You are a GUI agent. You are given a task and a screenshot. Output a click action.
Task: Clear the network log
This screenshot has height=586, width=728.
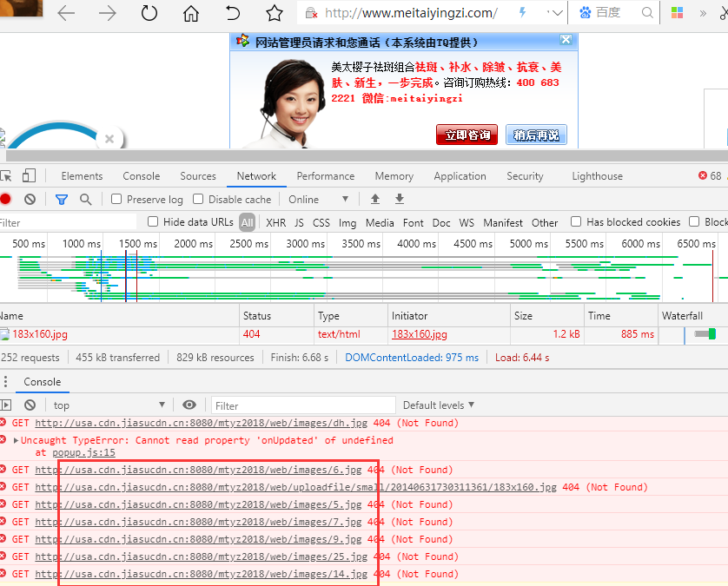point(30,199)
